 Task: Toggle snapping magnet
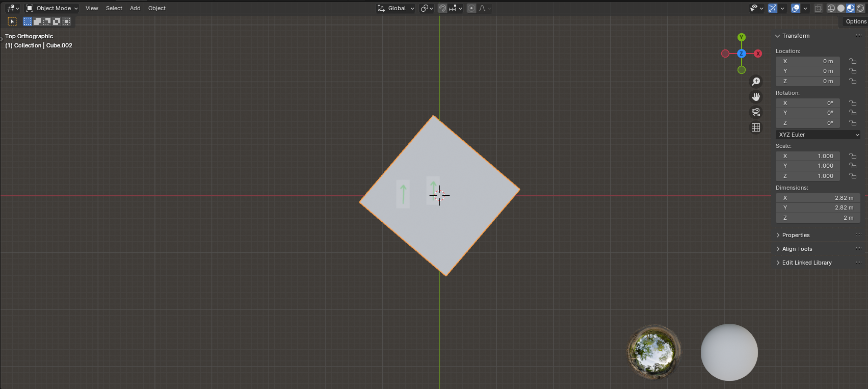[x=442, y=8]
